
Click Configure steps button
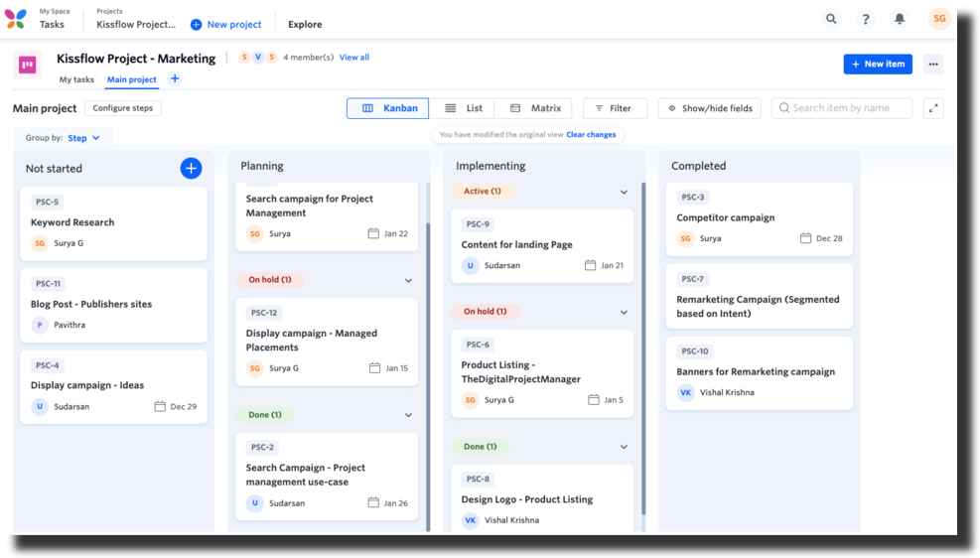tap(122, 108)
